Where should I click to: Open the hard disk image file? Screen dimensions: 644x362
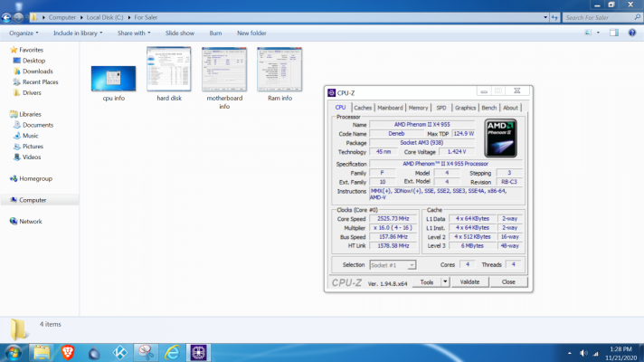(169, 69)
